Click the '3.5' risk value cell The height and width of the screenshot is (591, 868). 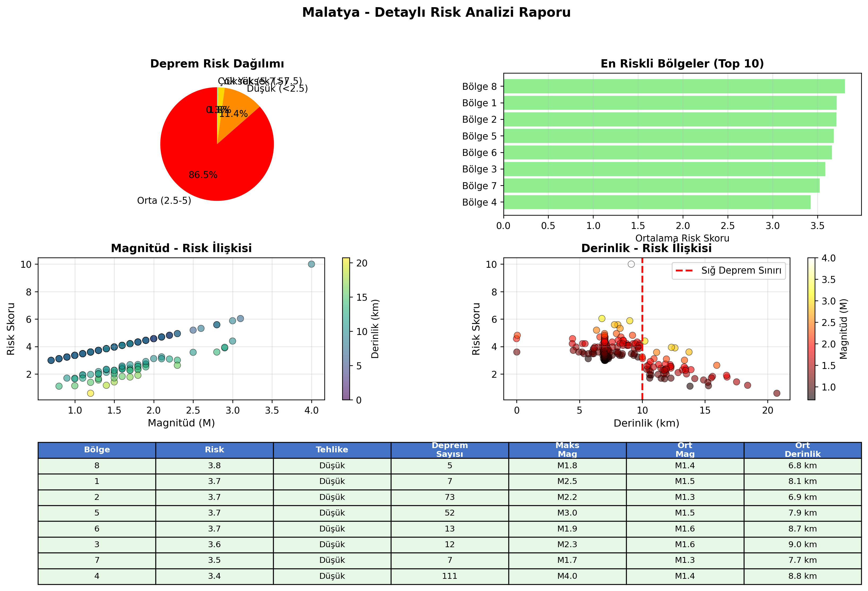(214, 560)
